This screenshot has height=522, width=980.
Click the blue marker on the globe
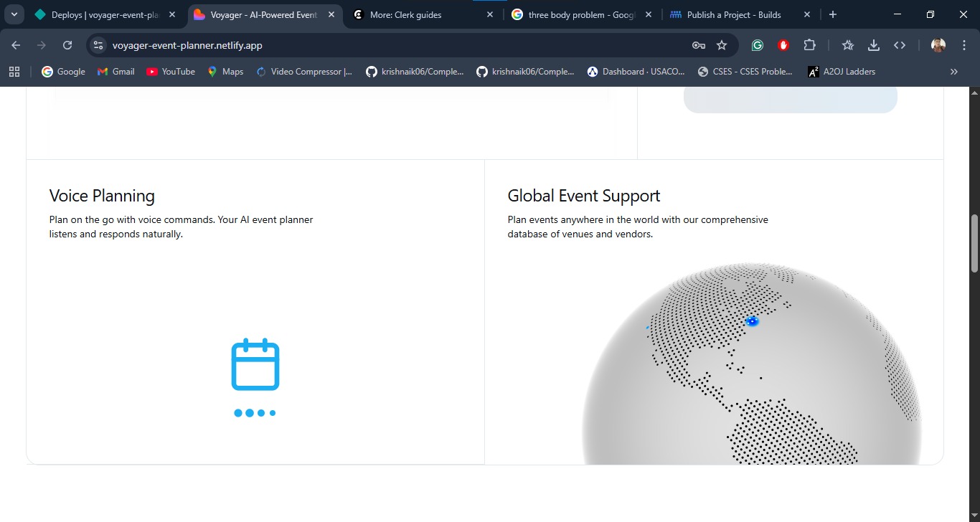coord(752,321)
